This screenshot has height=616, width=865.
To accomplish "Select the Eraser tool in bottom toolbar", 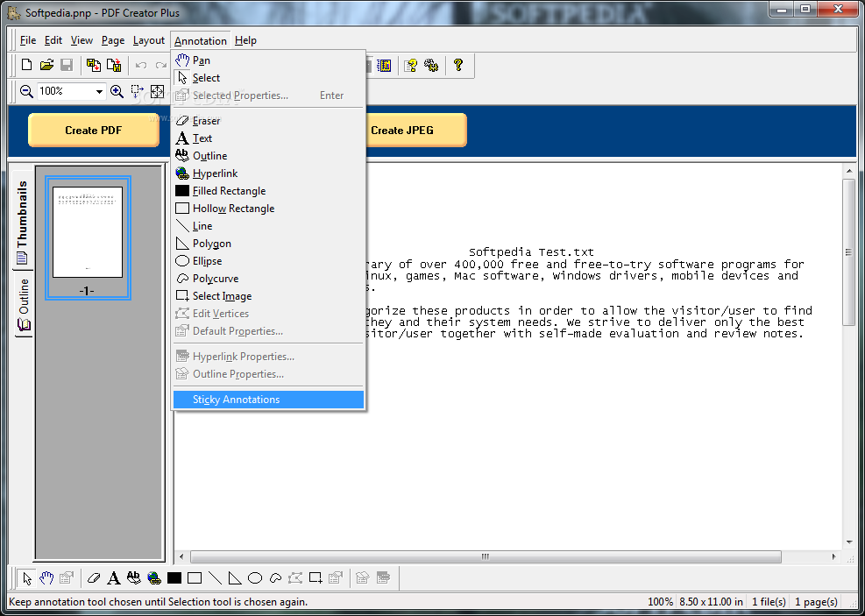I will click(95, 578).
